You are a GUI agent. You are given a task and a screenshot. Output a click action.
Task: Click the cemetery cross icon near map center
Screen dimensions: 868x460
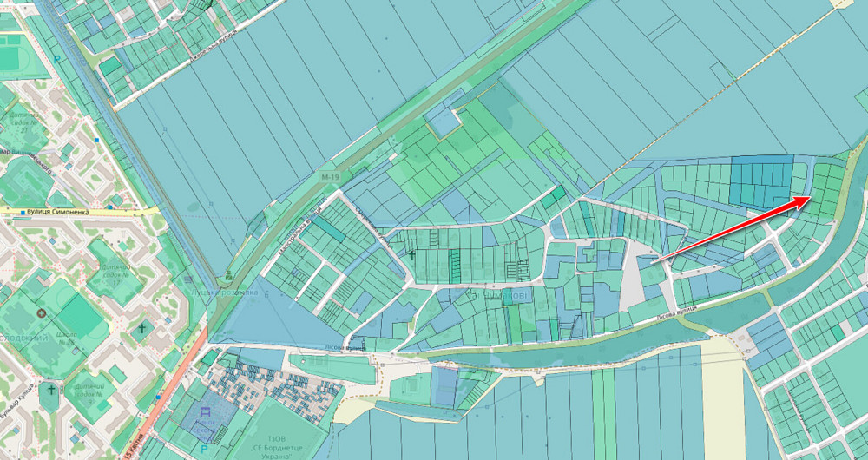[411, 255]
